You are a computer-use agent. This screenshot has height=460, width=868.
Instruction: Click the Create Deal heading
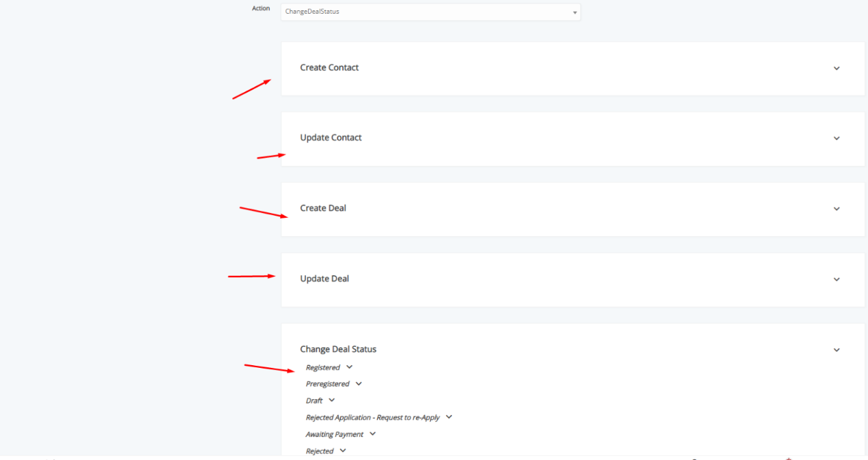323,208
